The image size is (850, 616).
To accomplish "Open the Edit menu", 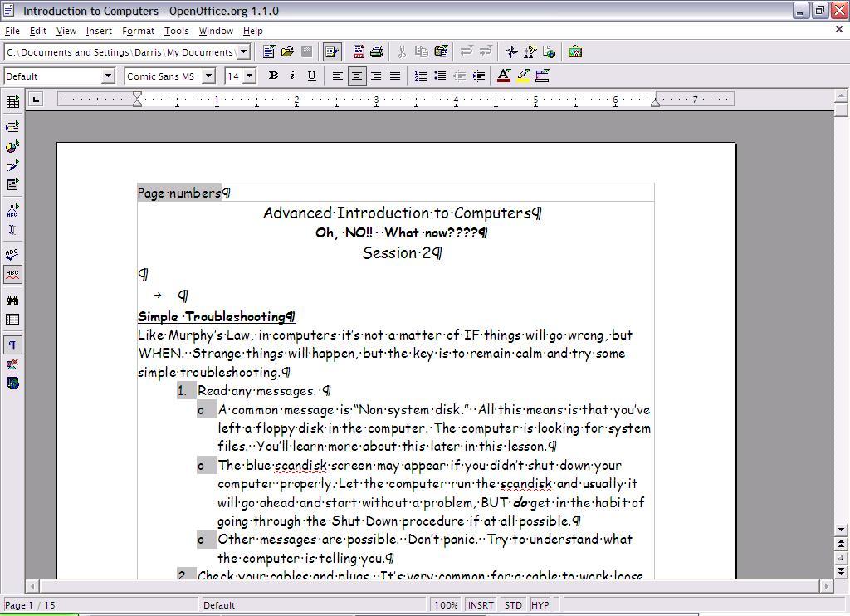I will pos(38,31).
